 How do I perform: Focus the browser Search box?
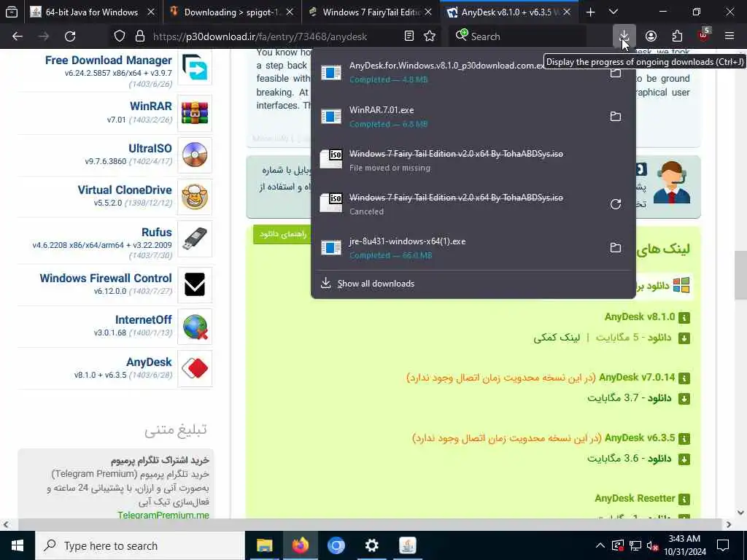[x=517, y=36]
